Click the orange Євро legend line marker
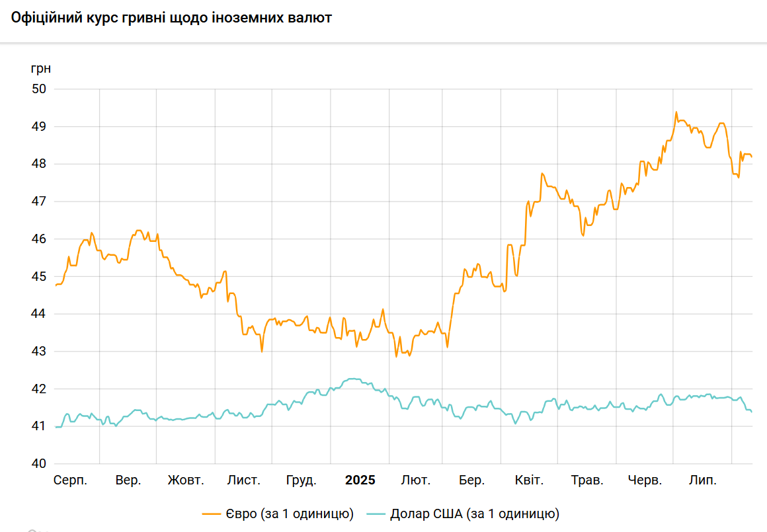The width and height of the screenshot is (767, 532). (212, 513)
